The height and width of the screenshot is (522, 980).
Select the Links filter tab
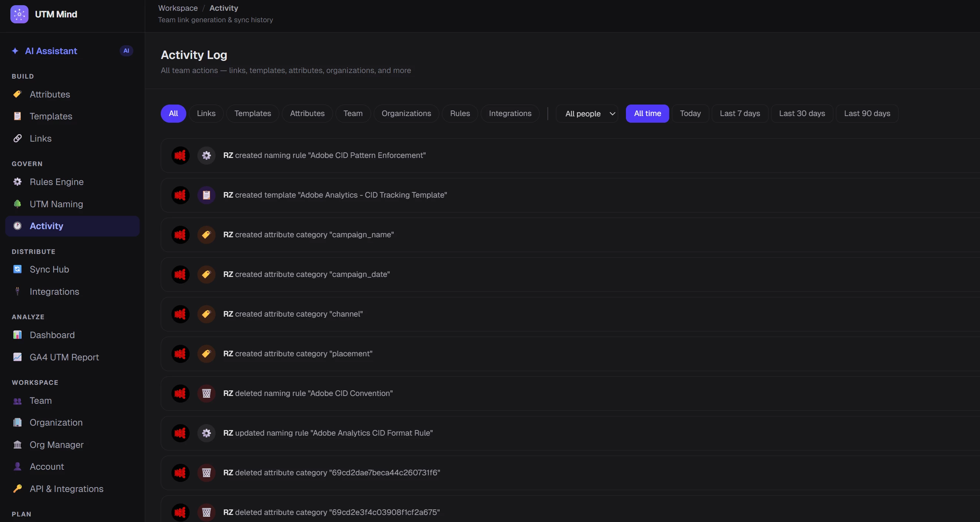click(206, 113)
